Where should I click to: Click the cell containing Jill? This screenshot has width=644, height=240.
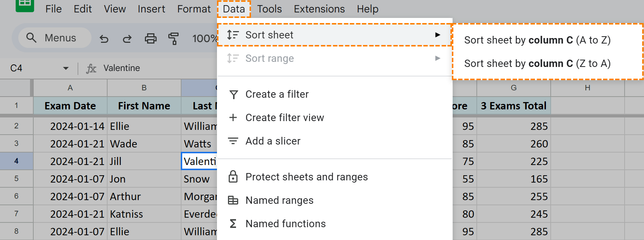pyautogui.click(x=144, y=161)
